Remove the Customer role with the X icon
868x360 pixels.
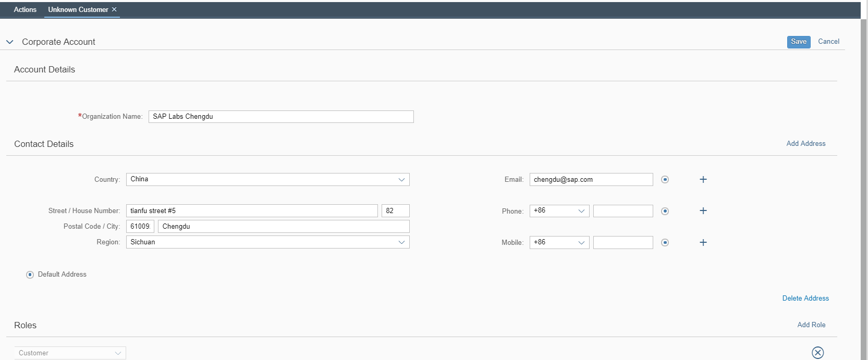[x=818, y=353]
